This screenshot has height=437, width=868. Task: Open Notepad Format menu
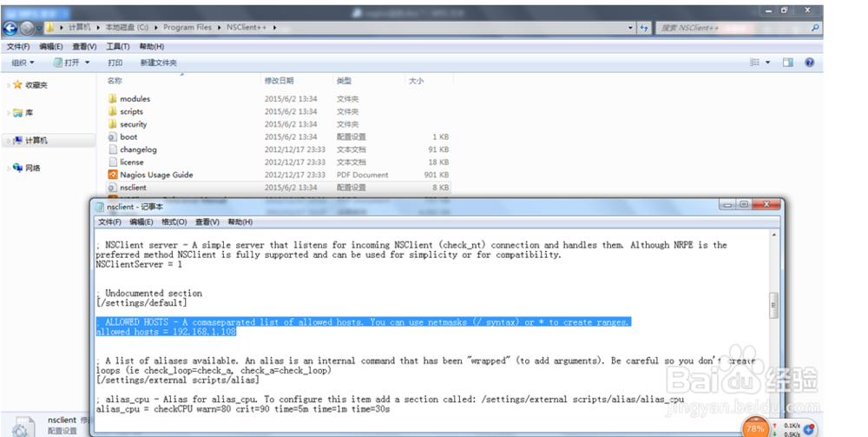pos(174,222)
